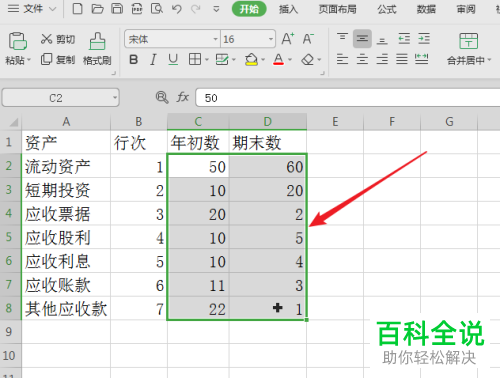
Task: Toggle center horizontal alignment
Action: (x=362, y=60)
